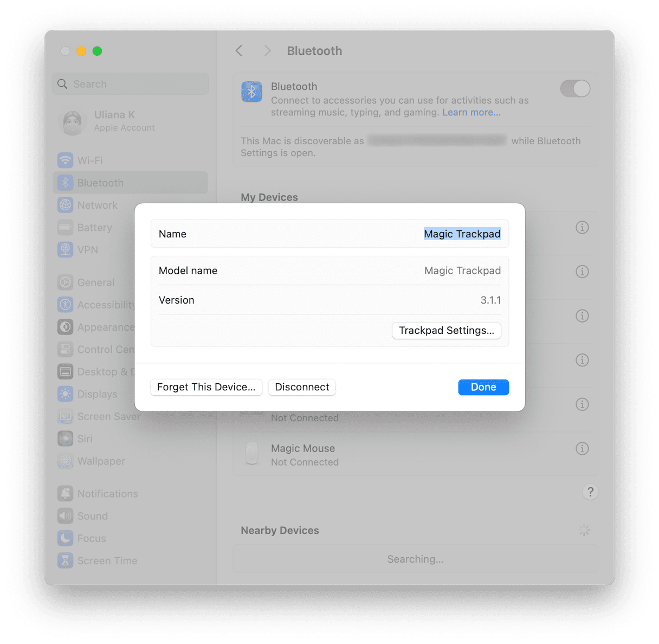Click the Displays sidebar icon
The image size is (659, 644).
pos(65,394)
